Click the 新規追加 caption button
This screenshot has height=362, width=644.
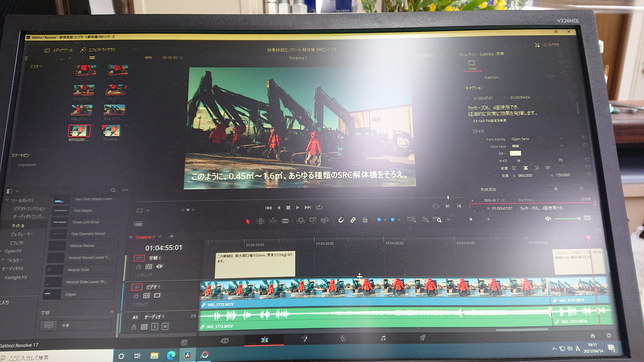pos(488,189)
